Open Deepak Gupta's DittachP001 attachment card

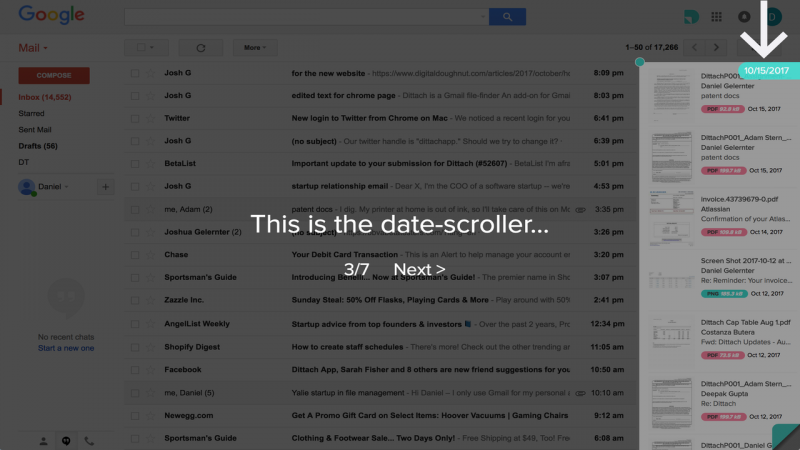point(721,403)
